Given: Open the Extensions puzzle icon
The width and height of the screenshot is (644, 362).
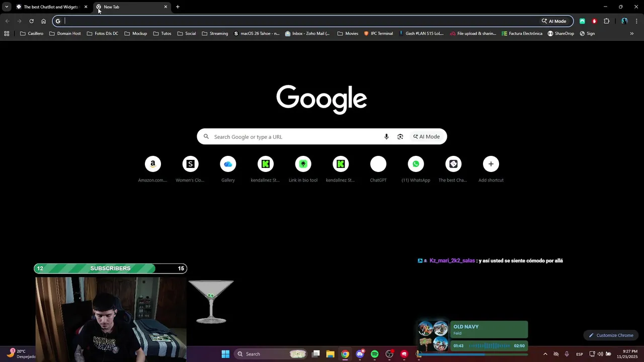Looking at the screenshot, I should pos(606,21).
